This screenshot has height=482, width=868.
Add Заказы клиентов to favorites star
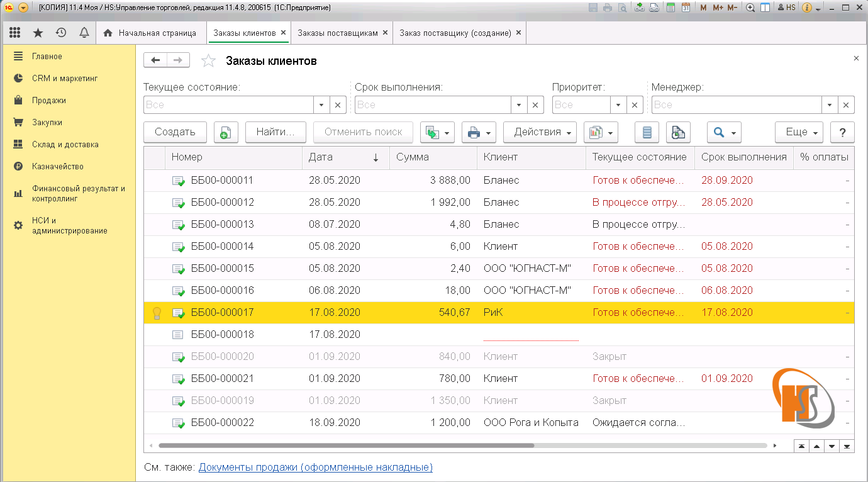pos(208,61)
